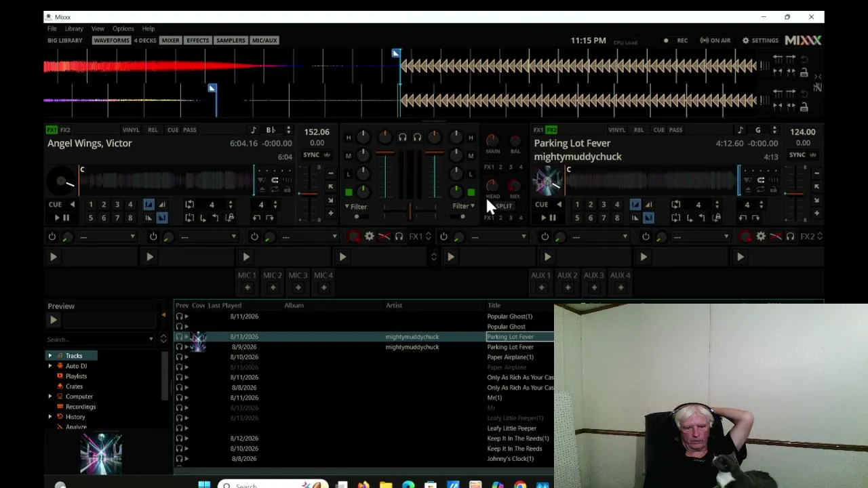This screenshot has height=488, width=868.
Task: Toggle left channel headphone cue icon
Action: coord(402,138)
